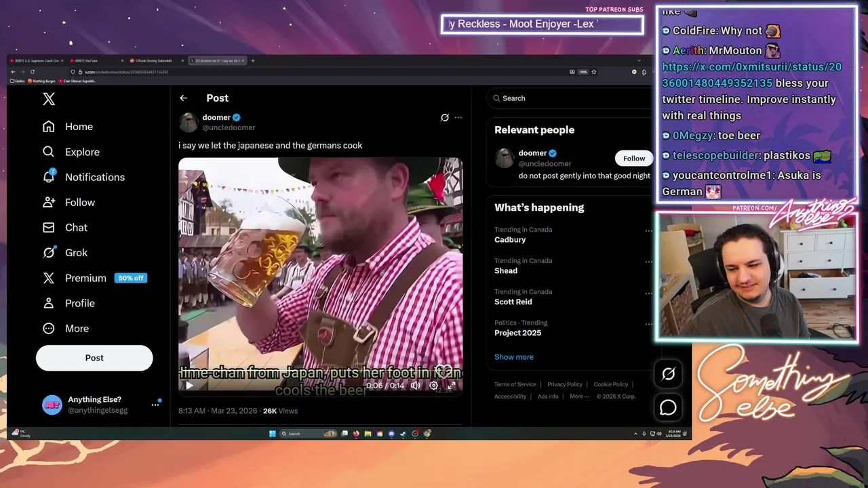
Task: Open the Home timeline
Action: pyautogui.click(x=67, y=127)
